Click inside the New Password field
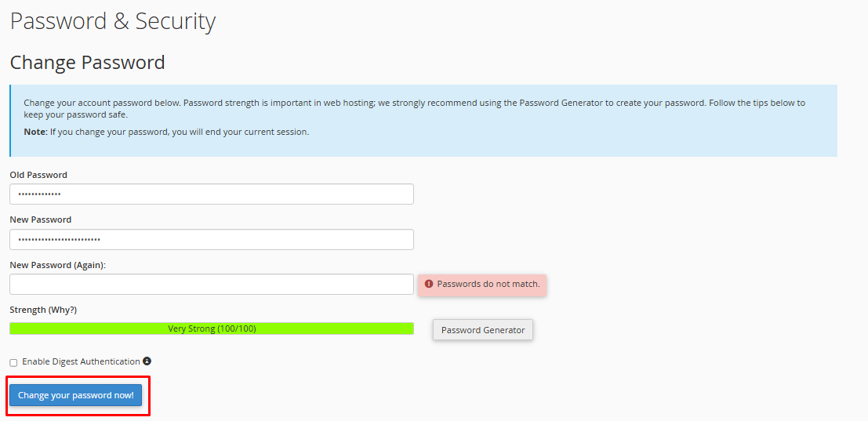 pos(212,240)
